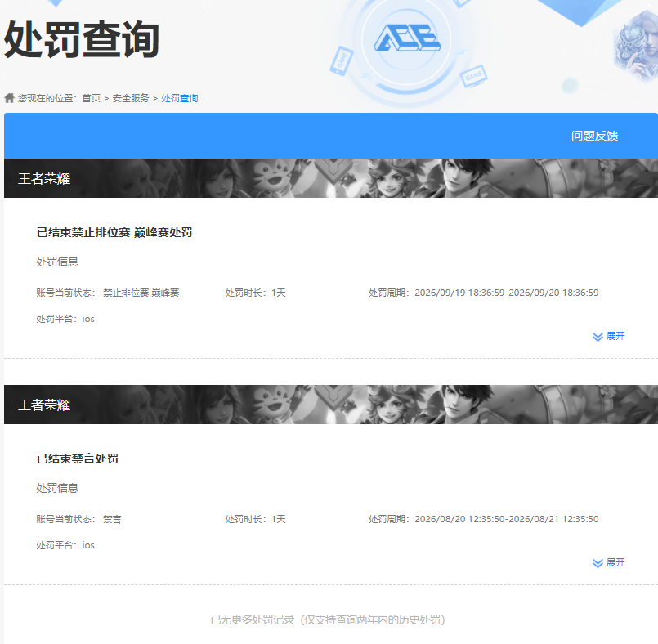Select the 已结束禁言处罚 heading
This screenshot has width=658, height=644.
(x=77, y=458)
